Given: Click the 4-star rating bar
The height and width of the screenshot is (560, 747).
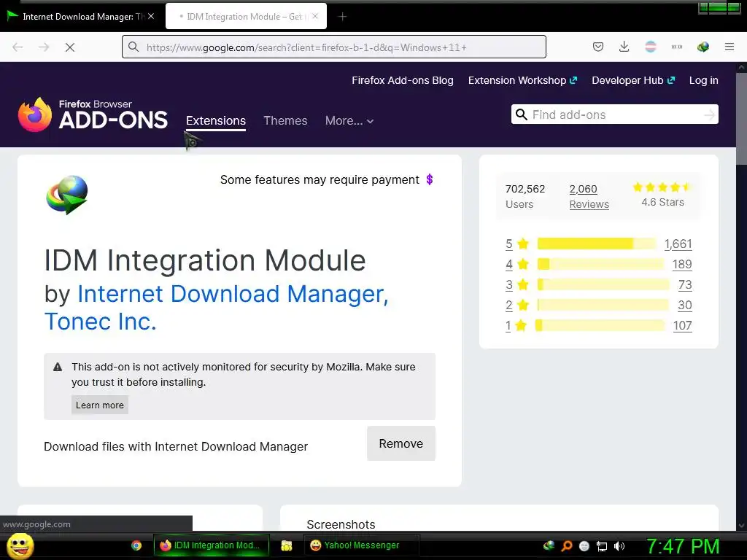Looking at the screenshot, I should click(601, 264).
